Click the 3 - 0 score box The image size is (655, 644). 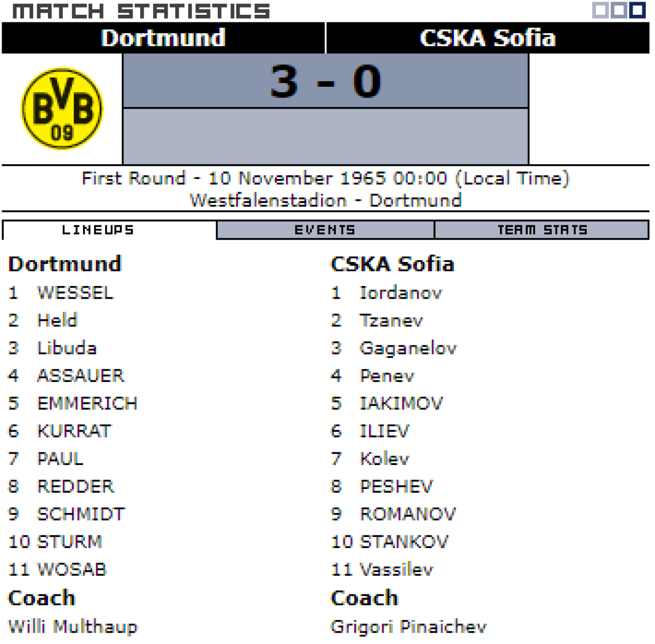(325, 81)
